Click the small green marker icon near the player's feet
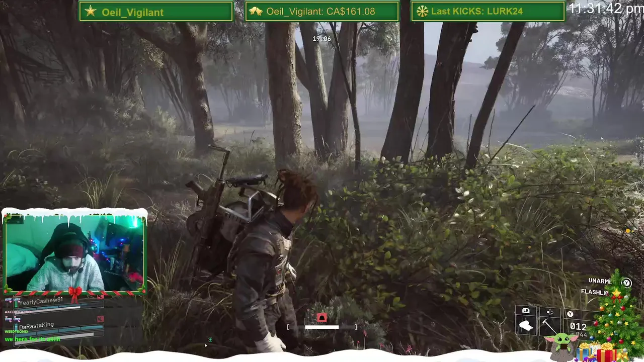644x362 pixels. [x=210, y=340]
